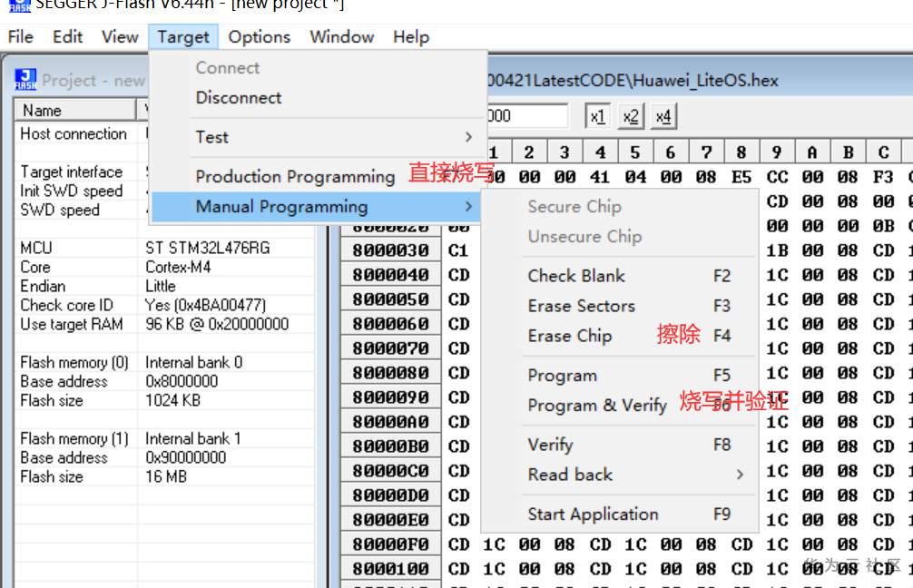Open the Window menu

[342, 36]
